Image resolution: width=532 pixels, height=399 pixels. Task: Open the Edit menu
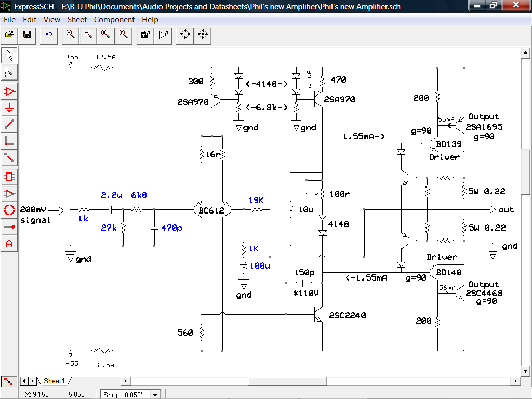30,20
